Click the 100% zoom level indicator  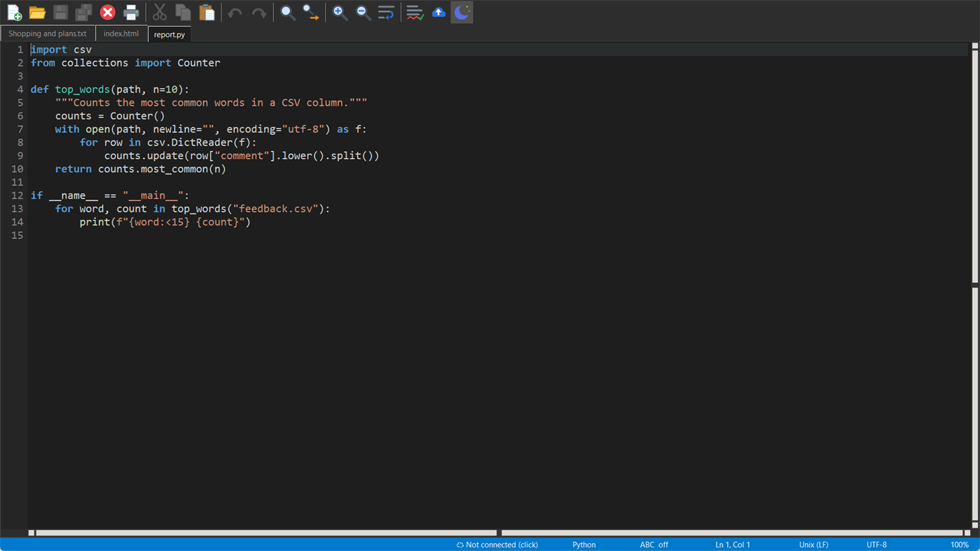(960, 545)
